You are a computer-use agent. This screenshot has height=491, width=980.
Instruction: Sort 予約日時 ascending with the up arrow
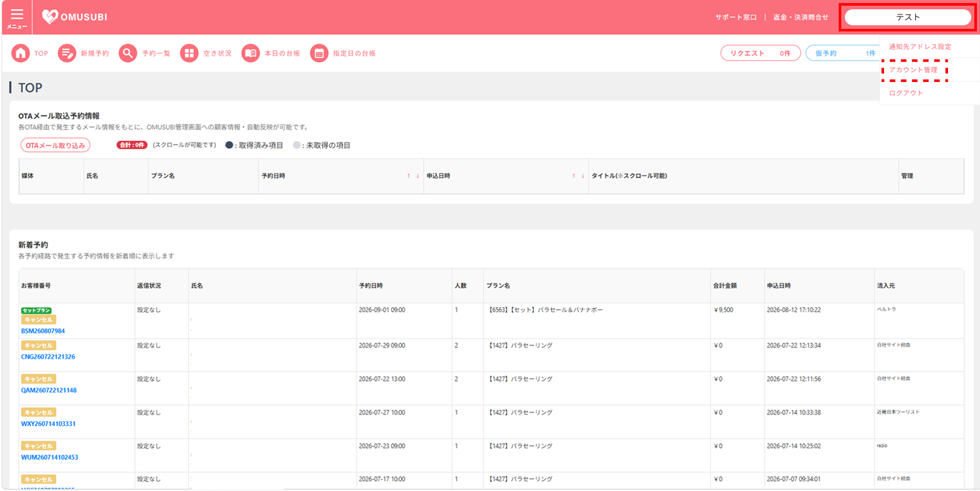(409, 176)
